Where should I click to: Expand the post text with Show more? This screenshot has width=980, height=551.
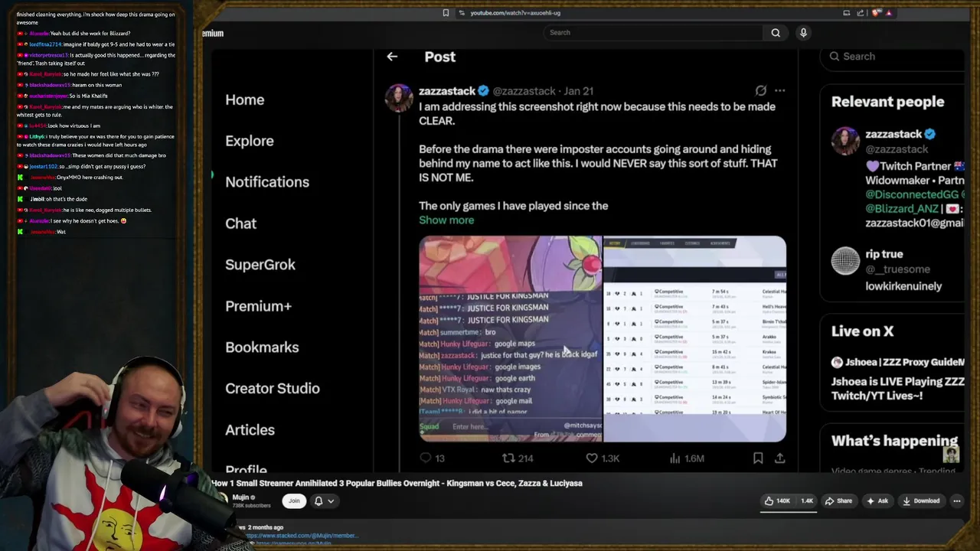click(446, 220)
